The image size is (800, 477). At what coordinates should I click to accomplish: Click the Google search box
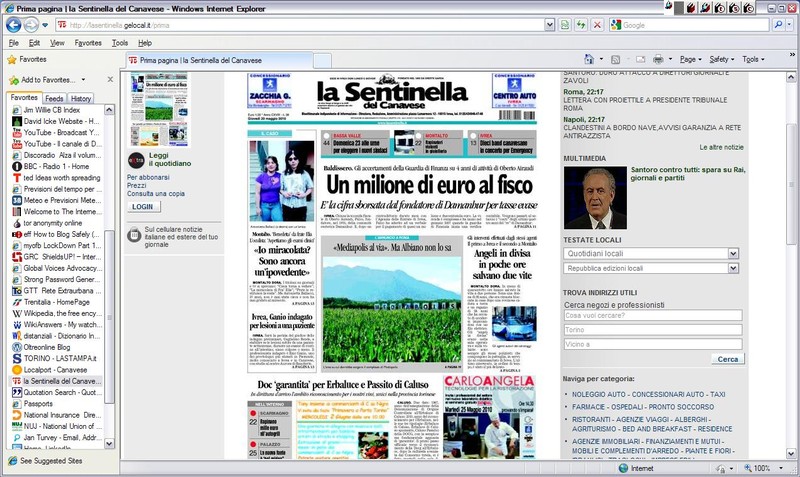694,25
